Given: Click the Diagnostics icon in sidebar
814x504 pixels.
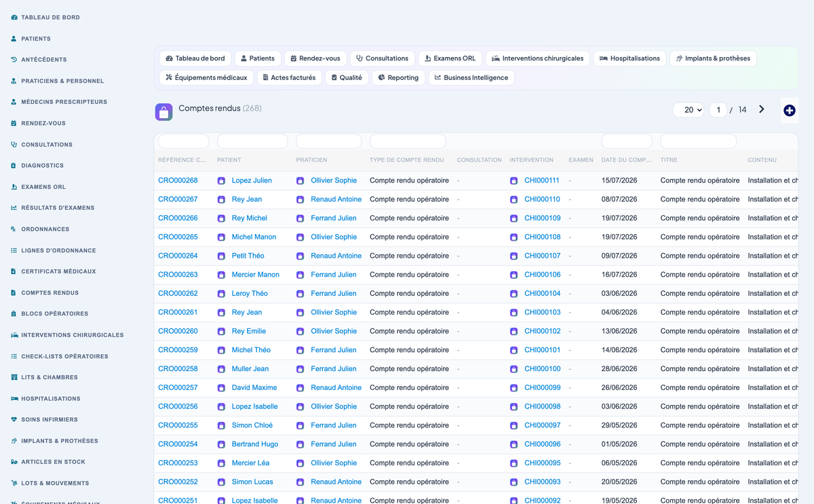Looking at the screenshot, I should pyautogui.click(x=14, y=166).
